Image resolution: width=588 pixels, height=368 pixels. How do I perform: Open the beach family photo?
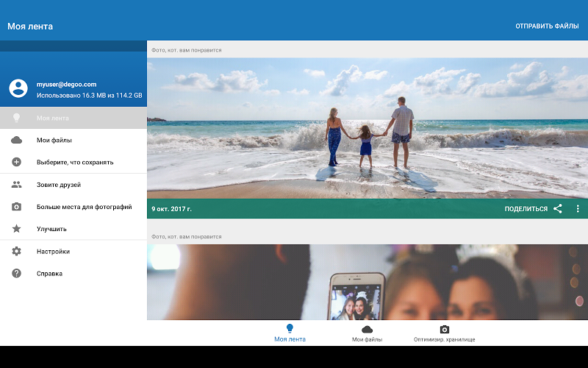pyautogui.click(x=367, y=127)
